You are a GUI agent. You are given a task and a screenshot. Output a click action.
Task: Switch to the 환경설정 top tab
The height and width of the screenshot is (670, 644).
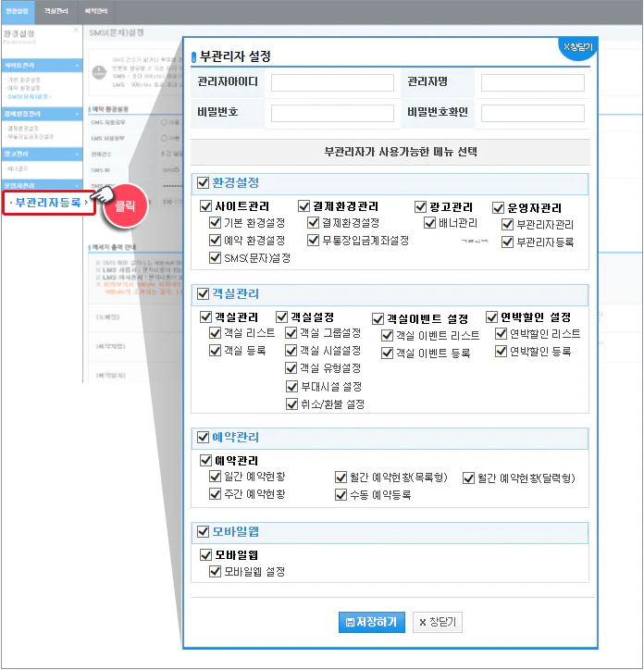[17, 11]
